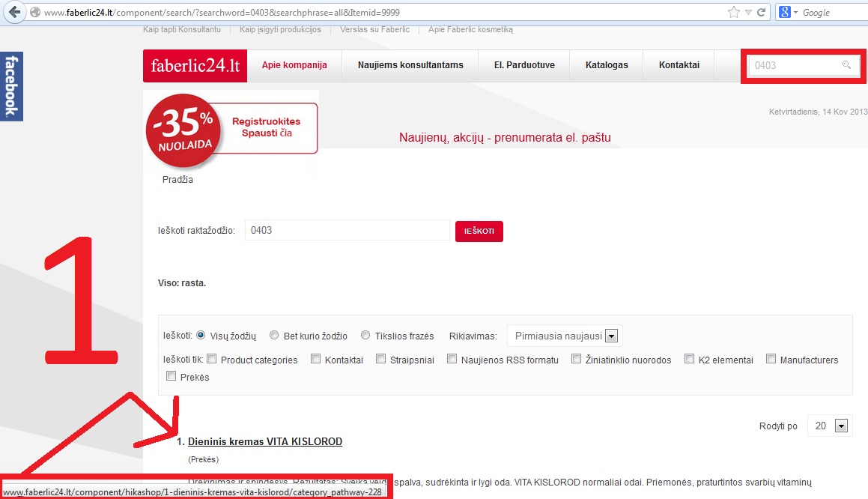The width and height of the screenshot is (868, 499).
Task: Open Naujiems konsultantams menu item
Action: tap(410, 65)
